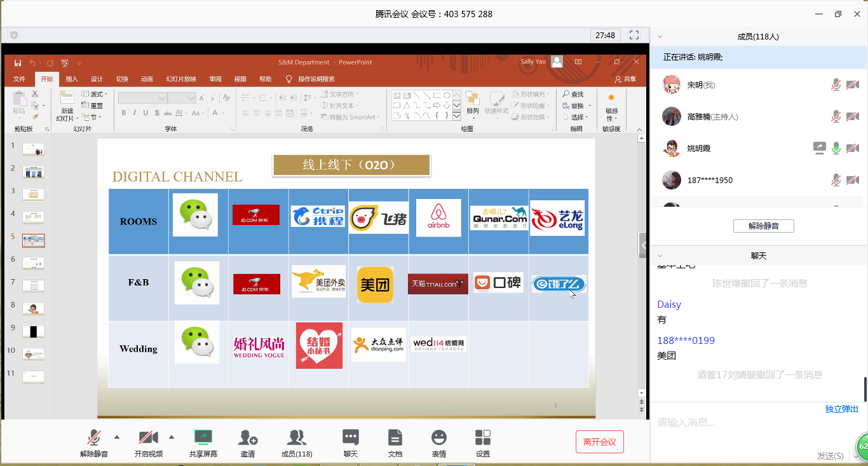The image size is (868, 466).
Task: Open the Documents icon
Action: coord(395,442)
